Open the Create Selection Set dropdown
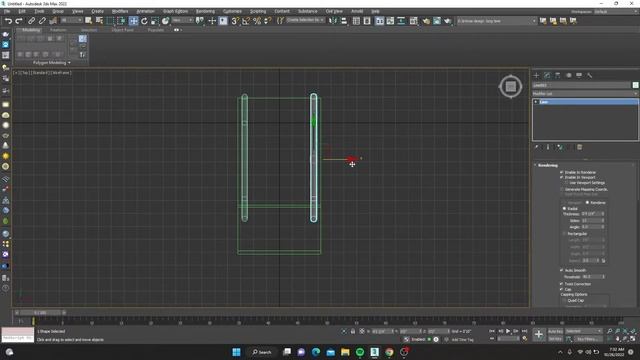The image size is (640, 360). (x=305, y=20)
